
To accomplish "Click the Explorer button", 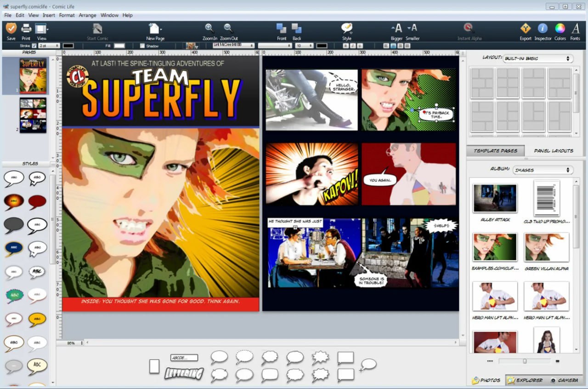I will 525,380.
